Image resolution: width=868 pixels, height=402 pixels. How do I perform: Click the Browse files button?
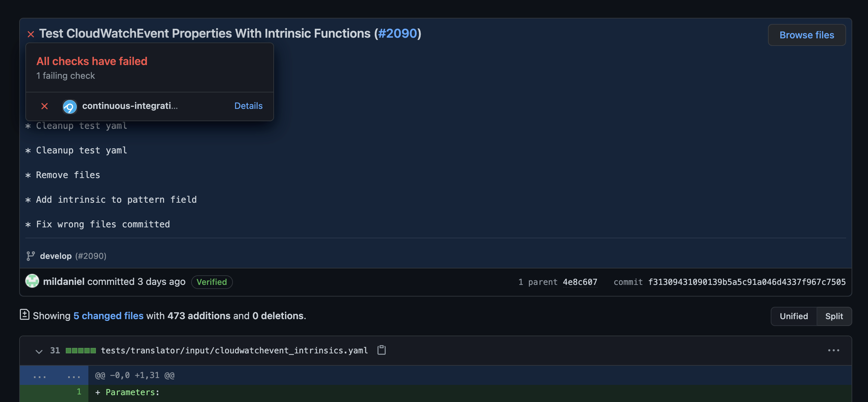[x=807, y=35]
